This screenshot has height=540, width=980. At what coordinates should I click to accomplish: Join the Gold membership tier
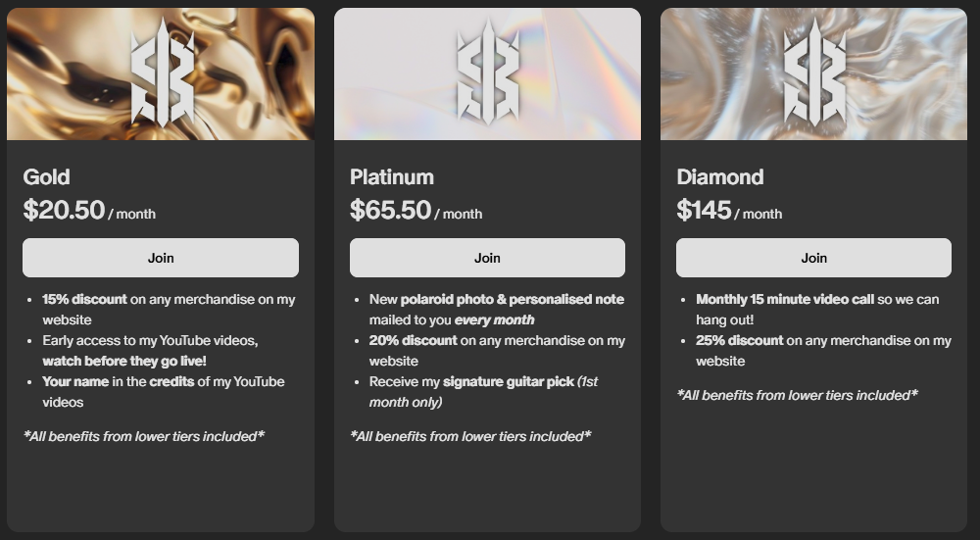pyautogui.click(x=161, y=258)
